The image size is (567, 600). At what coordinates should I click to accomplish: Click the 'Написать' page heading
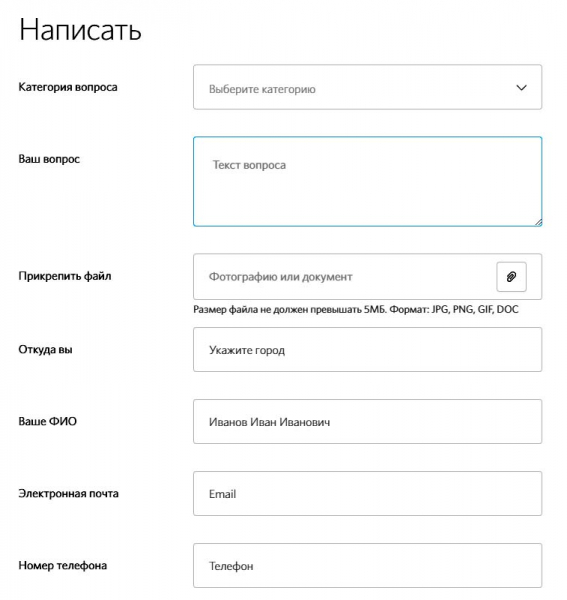pos(80,29)
